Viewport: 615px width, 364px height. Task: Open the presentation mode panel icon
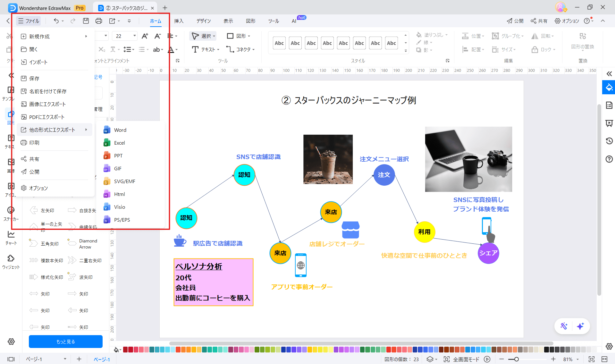click(609, 123)
